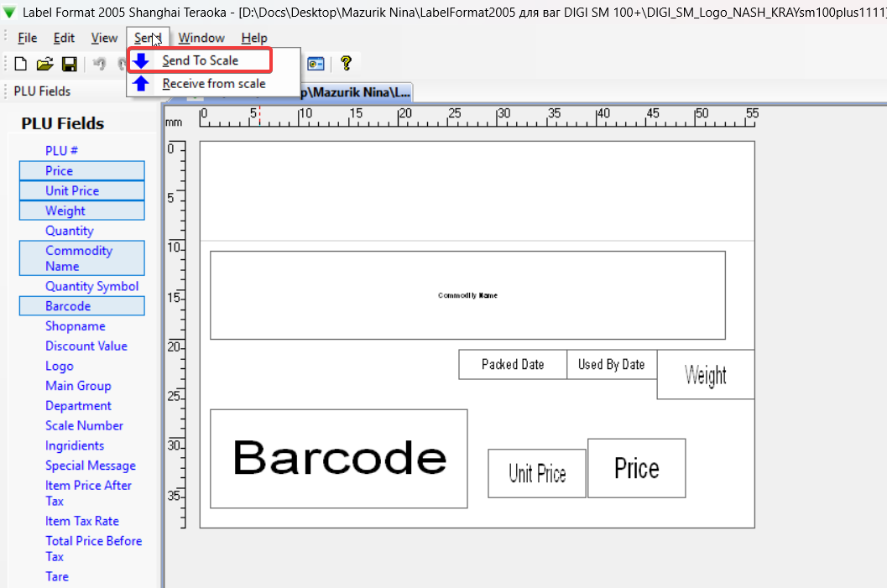The height and width of the screenshot is (588, 887).
Task: Click the yellow question mark help icon
Action: [345, 64]
